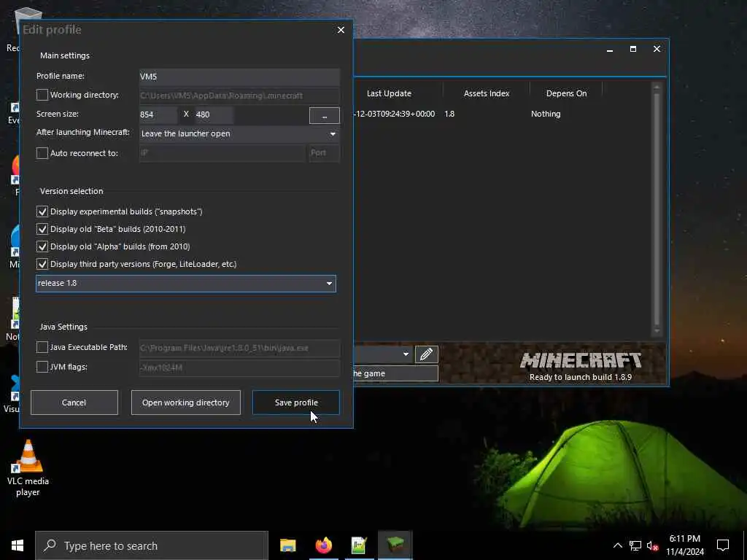This screenshot has width=747, height=560.
Task: Click the screen height field 480
Action: (x=214, y=114)
